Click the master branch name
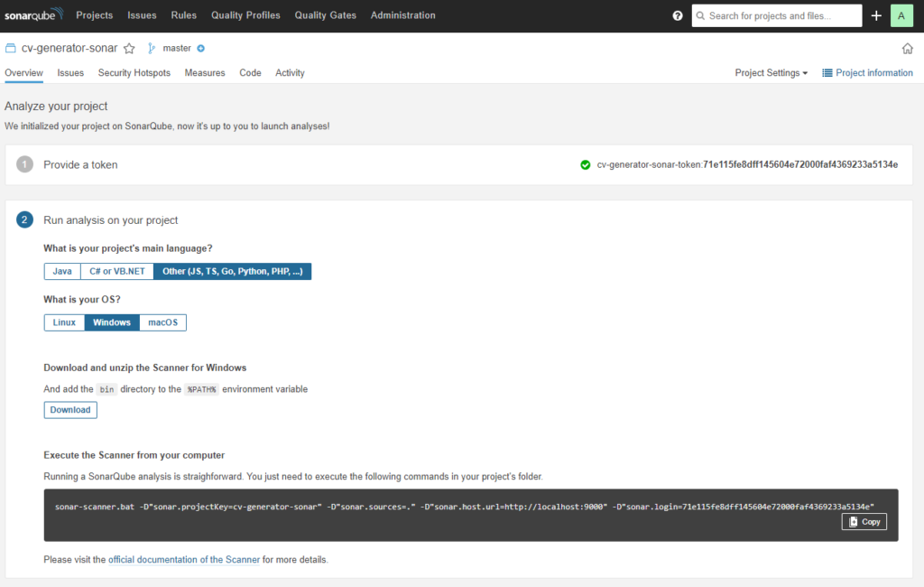924x587 pixels. pyautogui.click(x=177, y=49)
